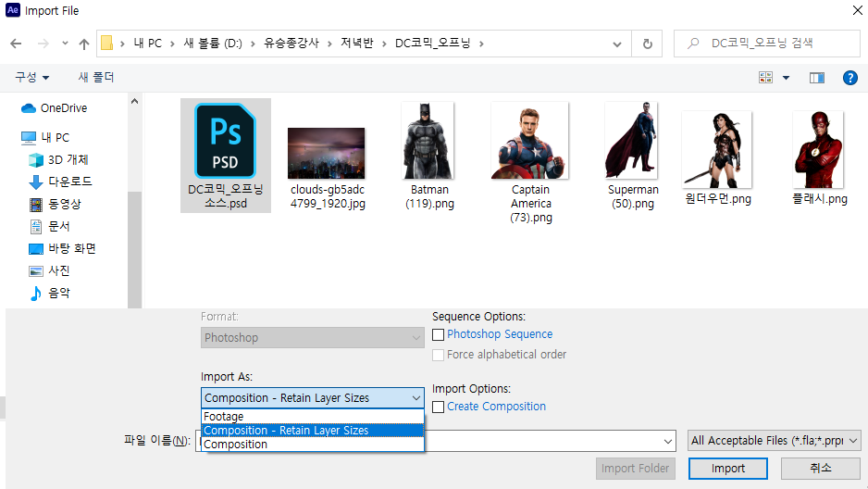The width and height of the screenshot is (868, 489).
Task: Change the view layout icon
Action: [x=765, y=78]
